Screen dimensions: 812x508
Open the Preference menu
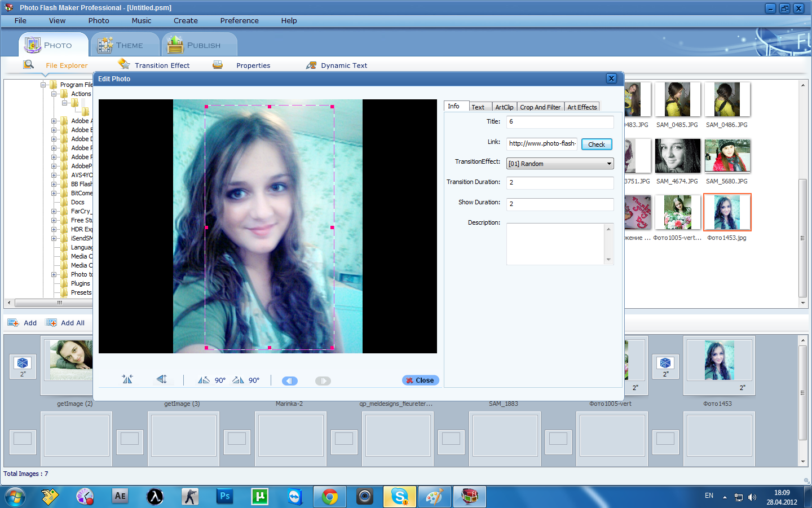click(239, 21)
